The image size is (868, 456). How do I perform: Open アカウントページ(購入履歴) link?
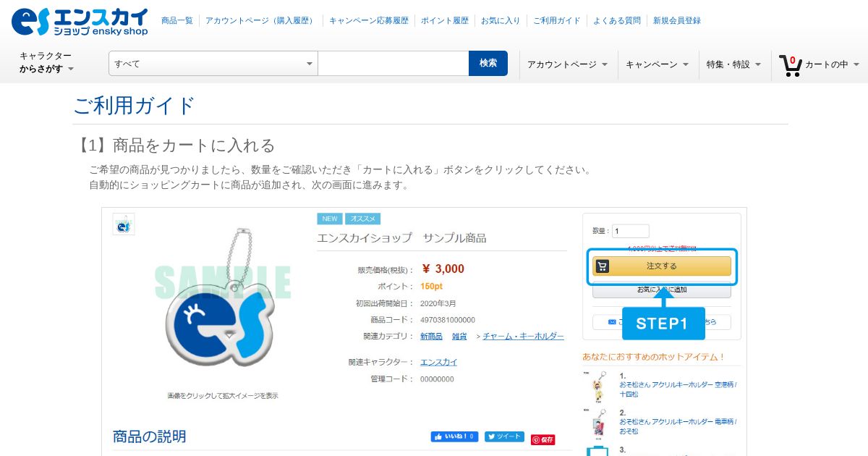pyautogui.click(x=261, y=21)
